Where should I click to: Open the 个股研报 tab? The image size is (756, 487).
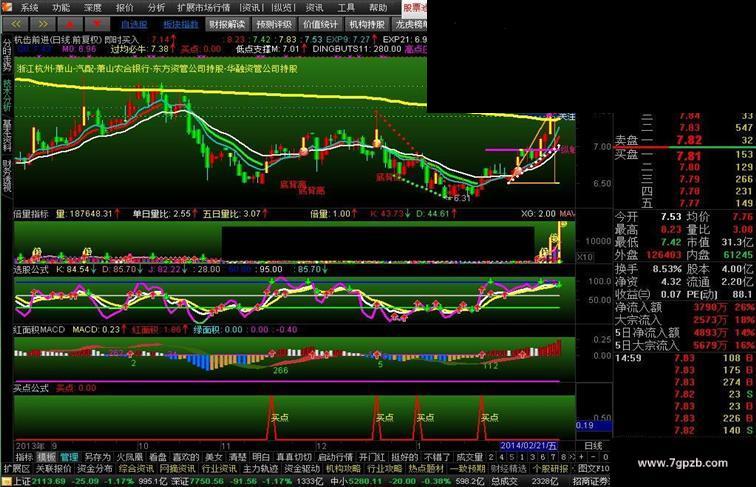click(550, 468)
